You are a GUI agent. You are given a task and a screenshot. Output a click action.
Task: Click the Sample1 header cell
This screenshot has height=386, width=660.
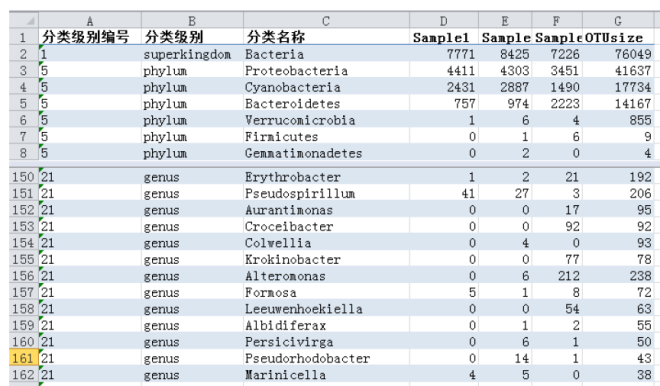(x=444, y=37)
